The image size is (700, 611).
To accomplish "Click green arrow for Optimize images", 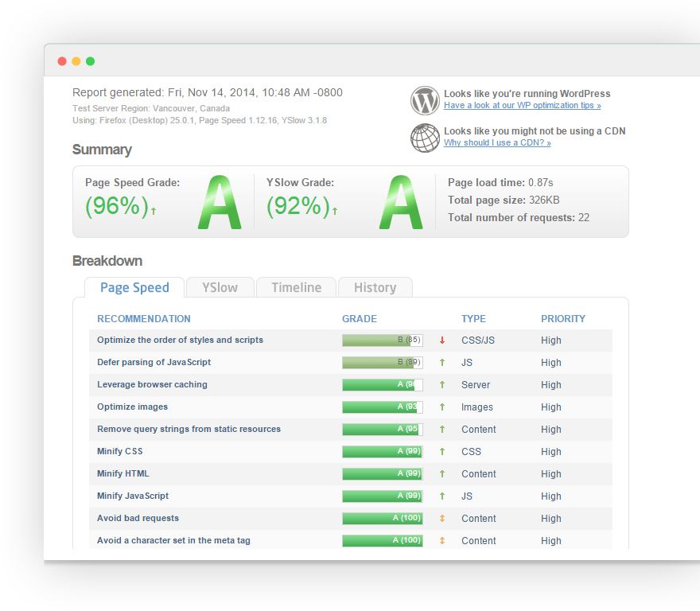I will pos(442,407).
